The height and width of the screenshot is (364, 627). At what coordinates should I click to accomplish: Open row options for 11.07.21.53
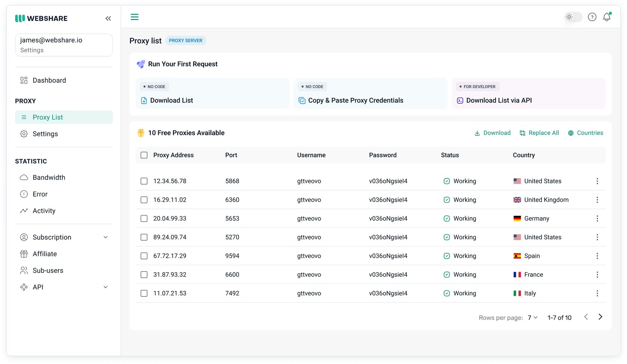point(597,293)
